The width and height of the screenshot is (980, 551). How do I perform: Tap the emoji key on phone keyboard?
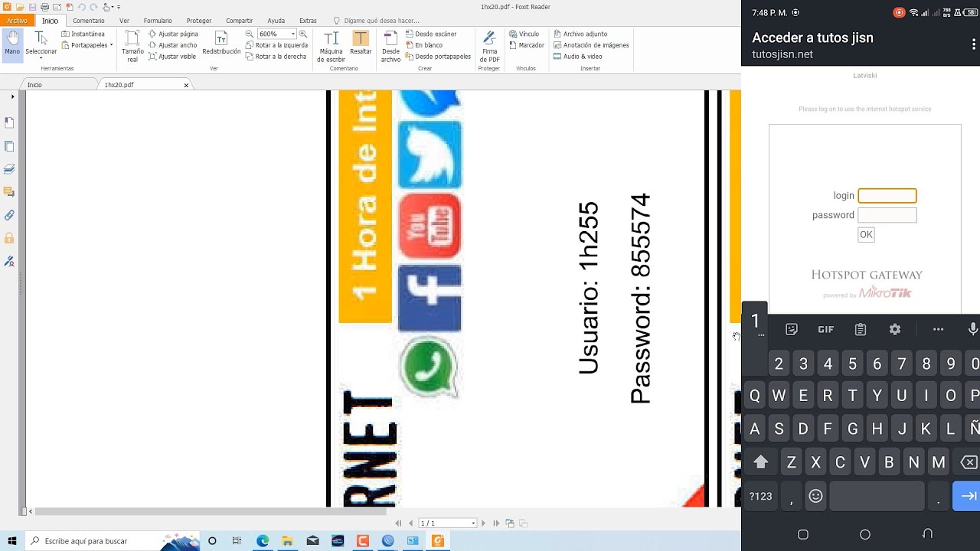tap(816, 497)
